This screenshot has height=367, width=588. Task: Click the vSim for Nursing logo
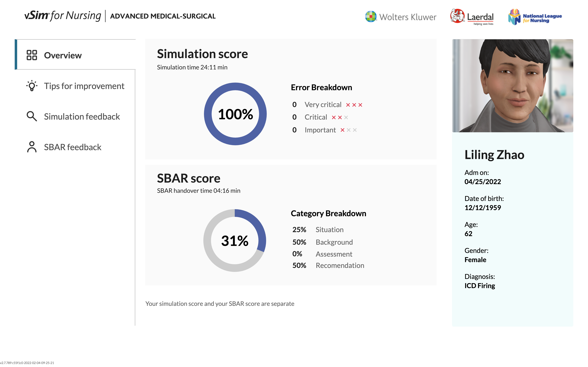click(63, 16)
